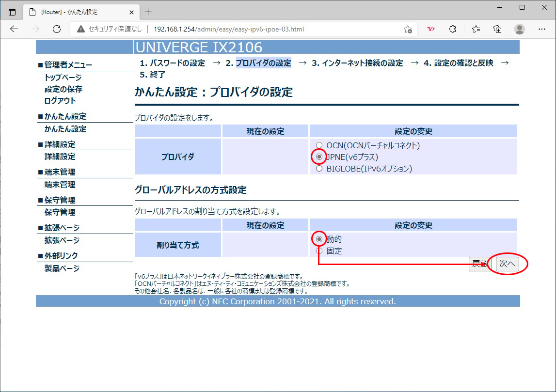Choose 動的 address assignment method
This screenshot has width=556, height=392.
pyautogui.click(x=319, y=239)
